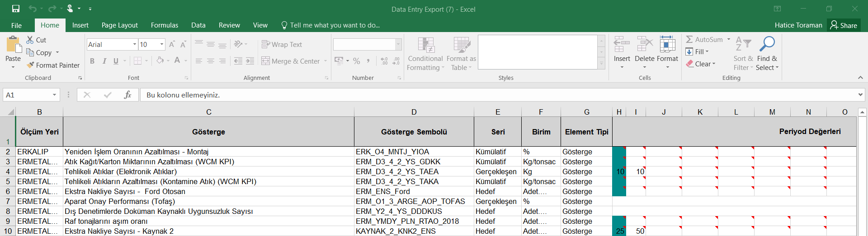
Task: Click the Find & Select magnifier icon
Action: coord(767,44)
